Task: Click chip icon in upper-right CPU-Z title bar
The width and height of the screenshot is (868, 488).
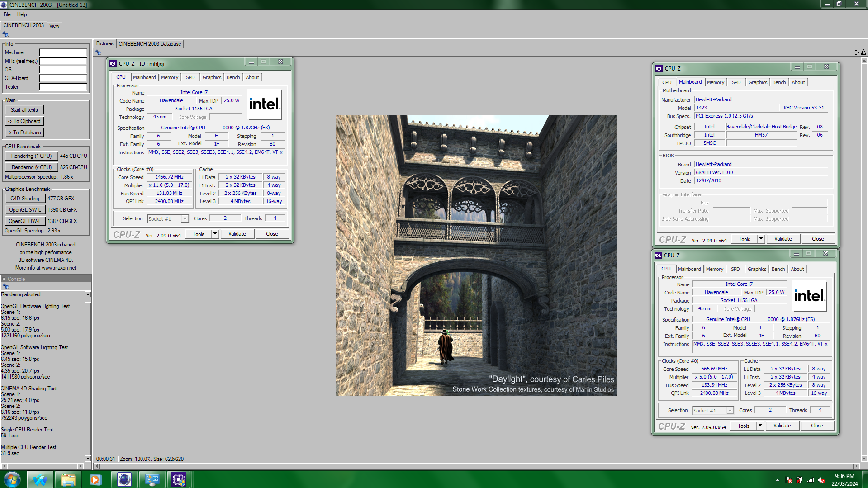Action: (659, 69)
